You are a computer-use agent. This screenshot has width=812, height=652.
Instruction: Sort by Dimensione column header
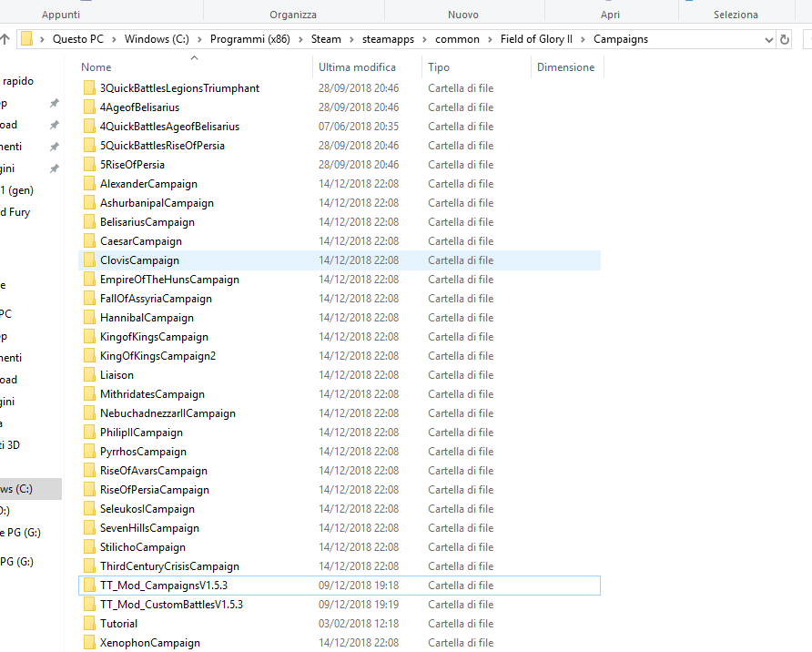566,67
